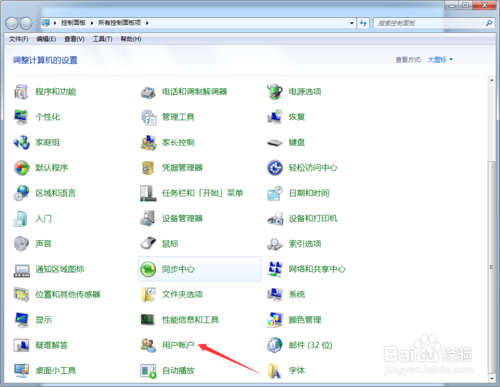500x387 pixels.
Task: Open the 显示 monitor icon
Action: click(21, 320)
